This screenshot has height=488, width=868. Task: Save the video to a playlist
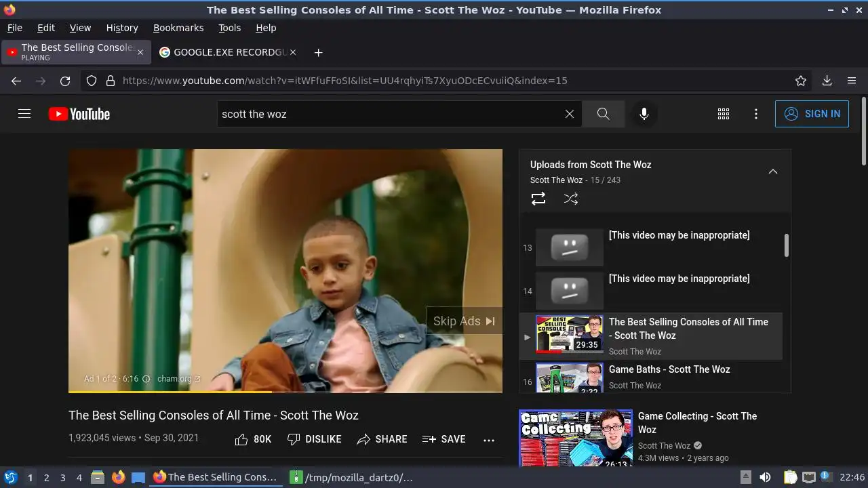tap(443, 439)
